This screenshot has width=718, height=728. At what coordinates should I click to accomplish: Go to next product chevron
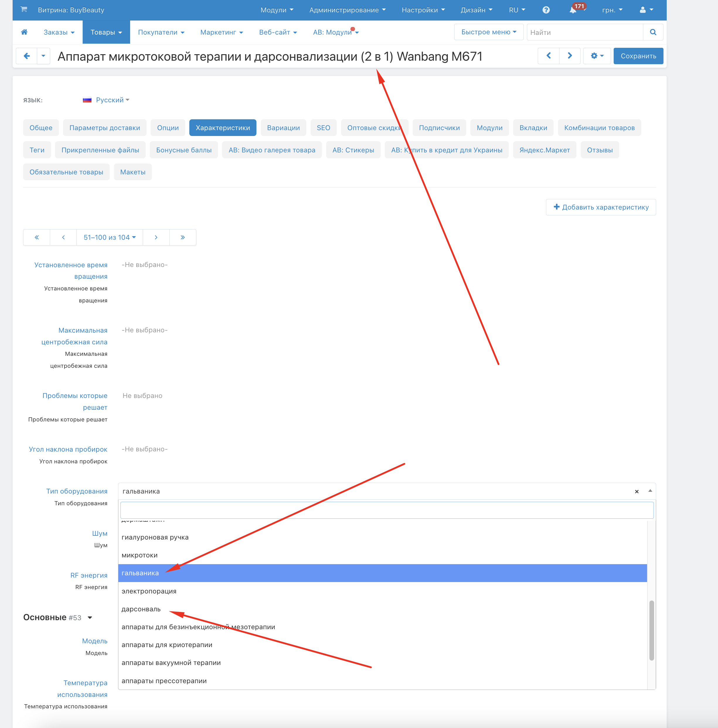pyautogui.click(x=570, y=56)
